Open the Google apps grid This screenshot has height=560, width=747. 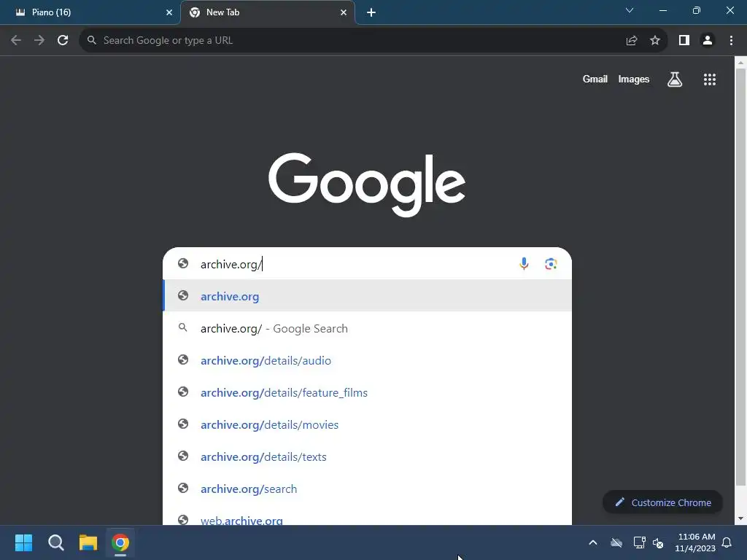tap(710, 79)
